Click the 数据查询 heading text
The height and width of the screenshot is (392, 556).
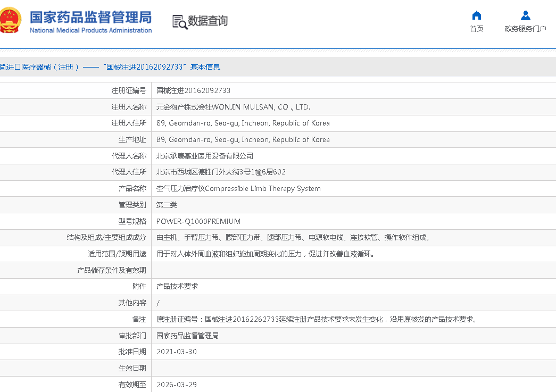pos(208,21)
